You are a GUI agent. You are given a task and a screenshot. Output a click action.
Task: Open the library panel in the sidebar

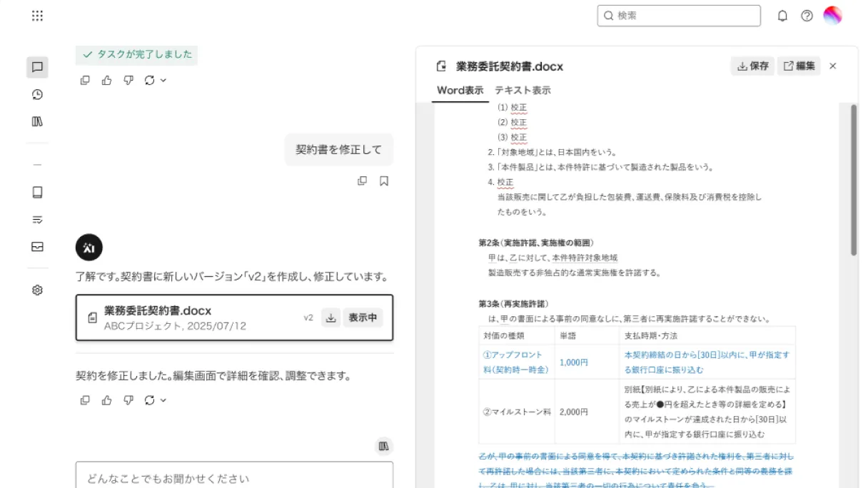39,121
